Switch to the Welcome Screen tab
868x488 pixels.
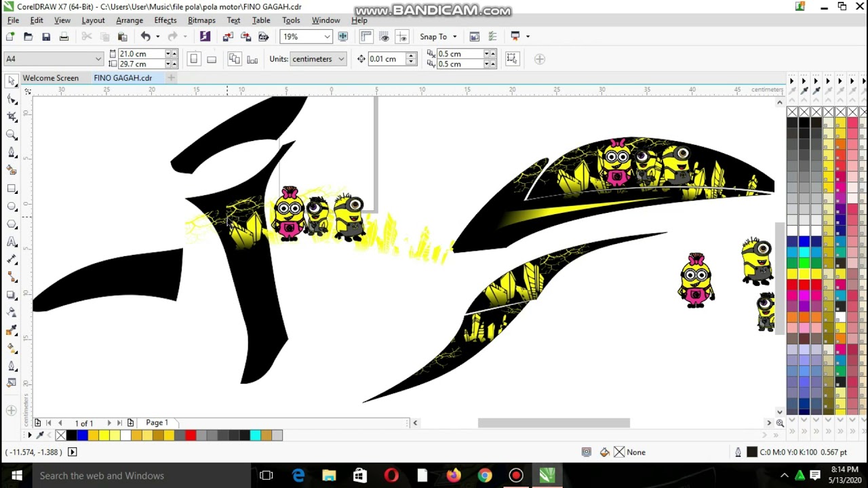51,78
